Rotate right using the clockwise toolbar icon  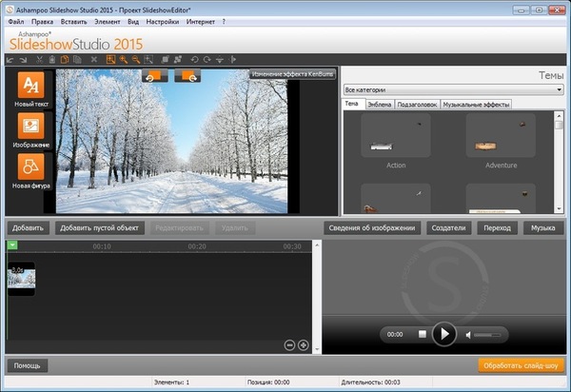[x=207, y=59]
